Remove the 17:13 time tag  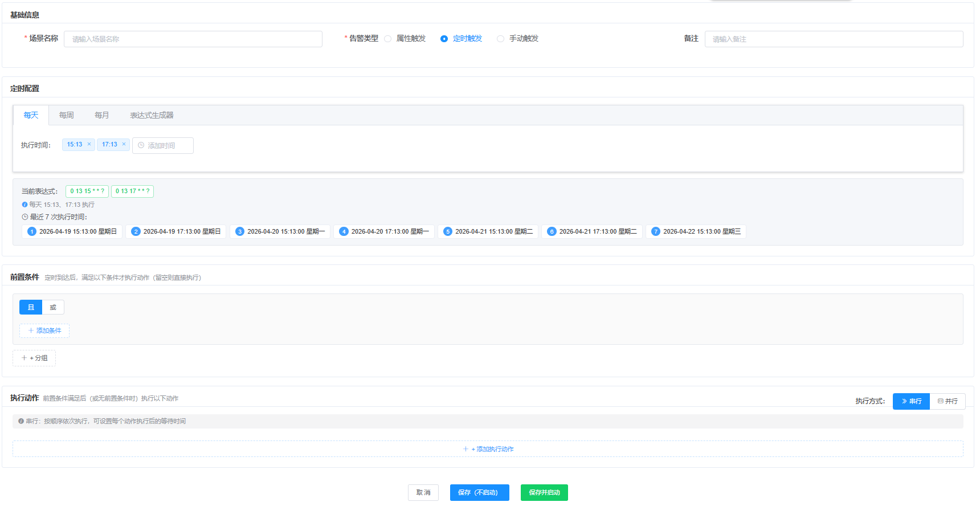(x=124, y=144)
